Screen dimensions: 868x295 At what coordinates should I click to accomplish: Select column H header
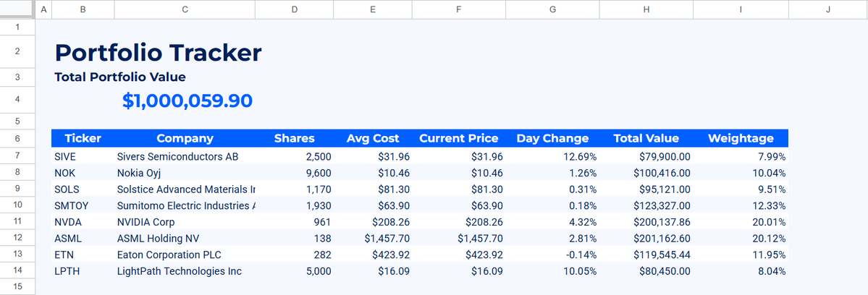point(646,9)
